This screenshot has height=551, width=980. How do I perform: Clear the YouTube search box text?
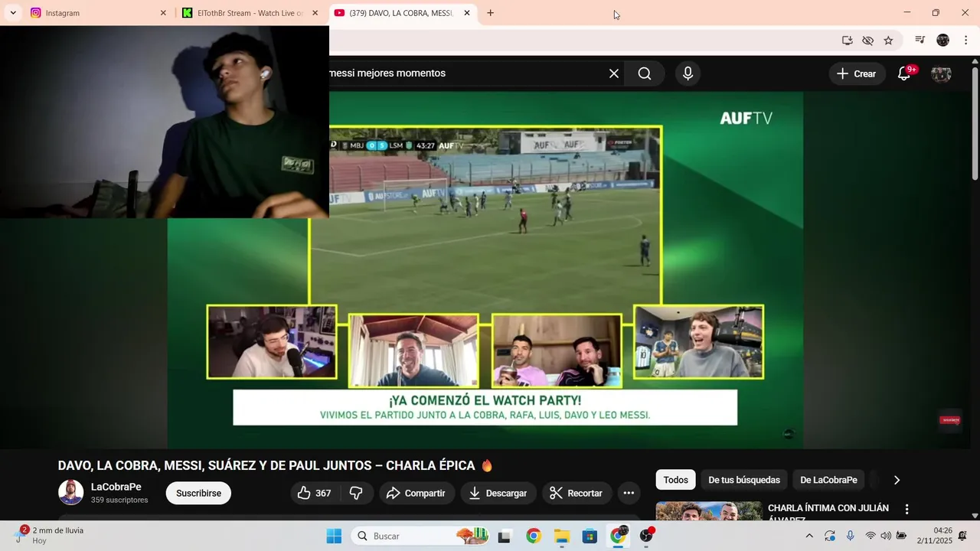point(614,73)
